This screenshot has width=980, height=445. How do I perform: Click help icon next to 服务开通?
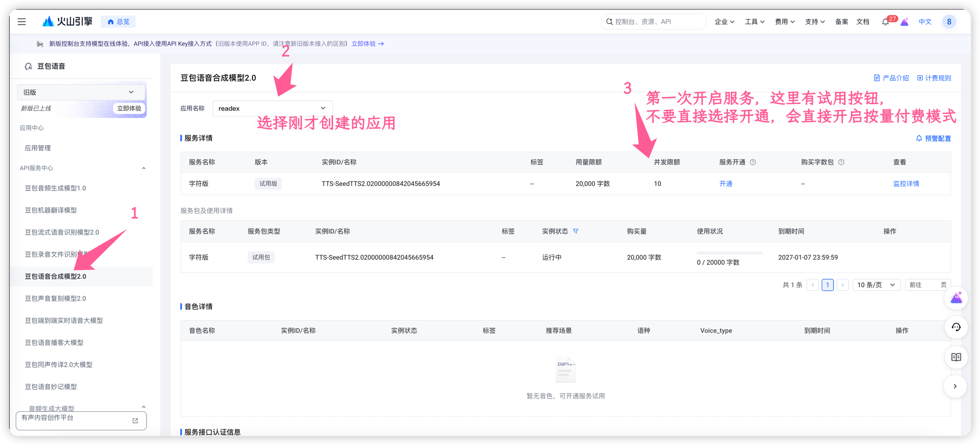click(x=753, y=162)
